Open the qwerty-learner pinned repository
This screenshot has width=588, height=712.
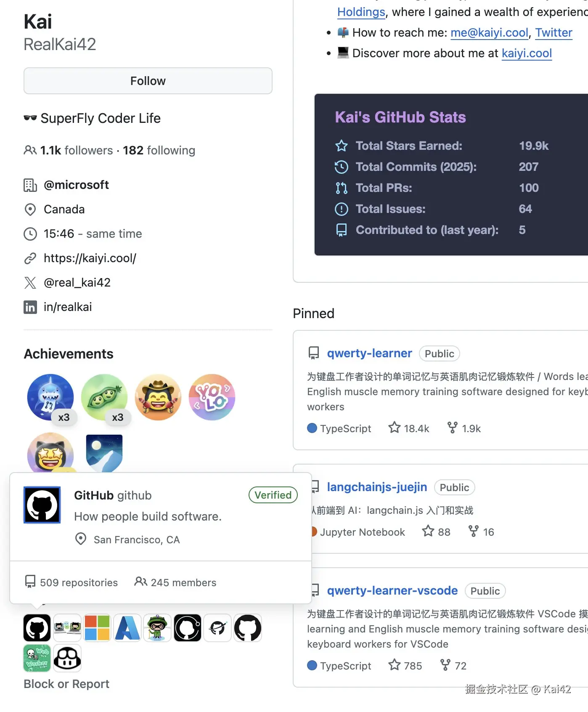tap(369, 353)
